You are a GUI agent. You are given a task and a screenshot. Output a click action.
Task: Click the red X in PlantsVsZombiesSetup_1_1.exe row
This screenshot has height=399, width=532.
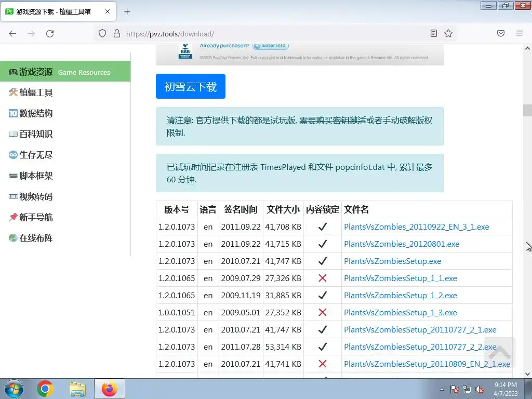[322, 278]
